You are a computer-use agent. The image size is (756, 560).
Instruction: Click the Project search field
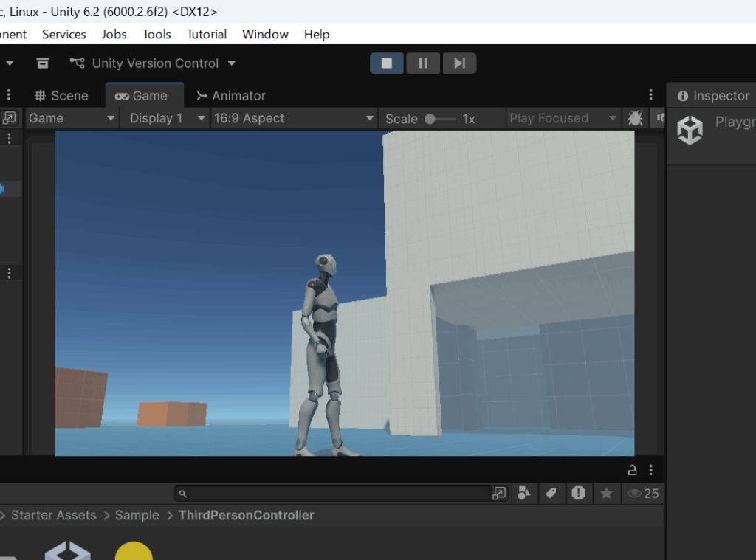pyautogui.click(x=332, y=494)
